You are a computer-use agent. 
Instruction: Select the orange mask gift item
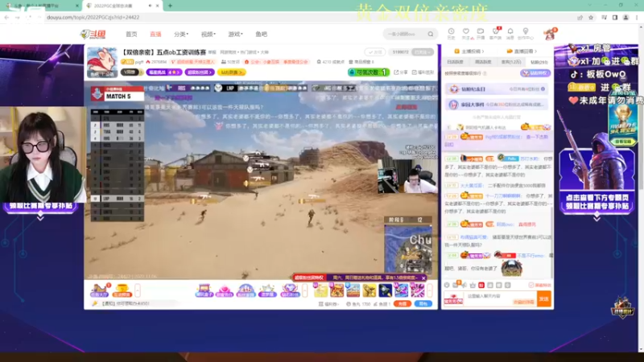(x=336, y=290)
